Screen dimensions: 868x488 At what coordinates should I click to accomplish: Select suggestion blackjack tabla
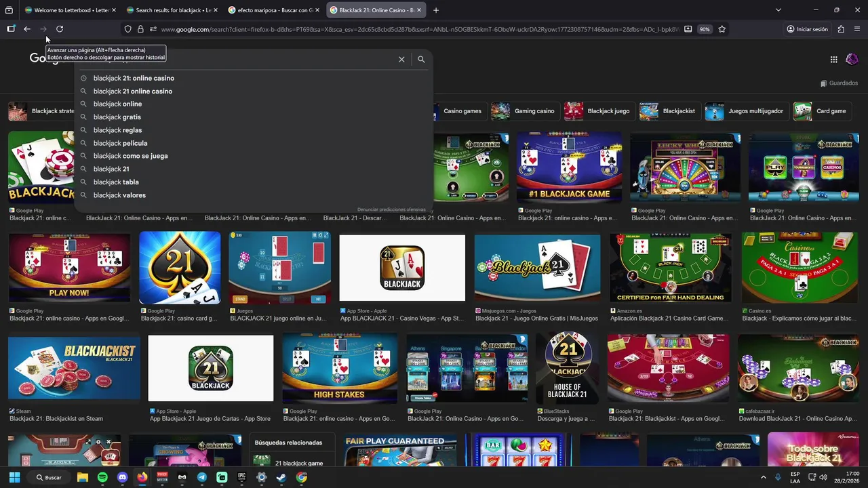[x=116, y=182]
